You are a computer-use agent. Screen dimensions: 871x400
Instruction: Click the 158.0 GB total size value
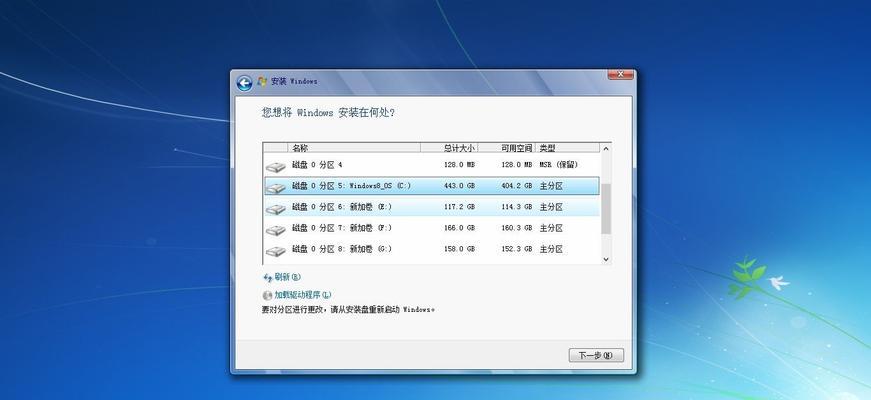coord(459,249)
